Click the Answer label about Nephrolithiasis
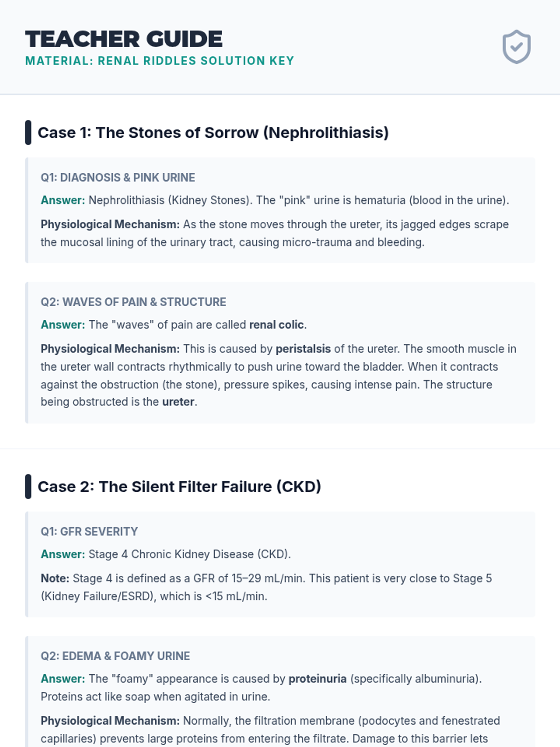Viewport: 560px width, 747px height. 63,200
